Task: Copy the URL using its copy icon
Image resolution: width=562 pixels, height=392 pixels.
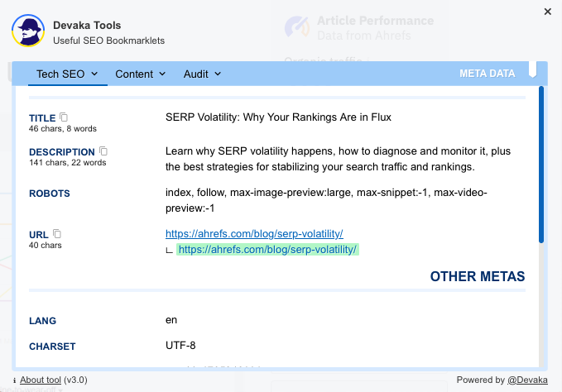Action: 57,234
